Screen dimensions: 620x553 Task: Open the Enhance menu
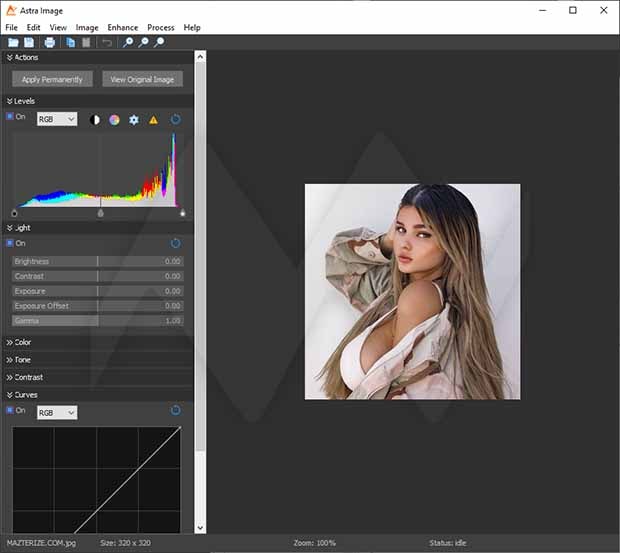[x=123, y=28]
